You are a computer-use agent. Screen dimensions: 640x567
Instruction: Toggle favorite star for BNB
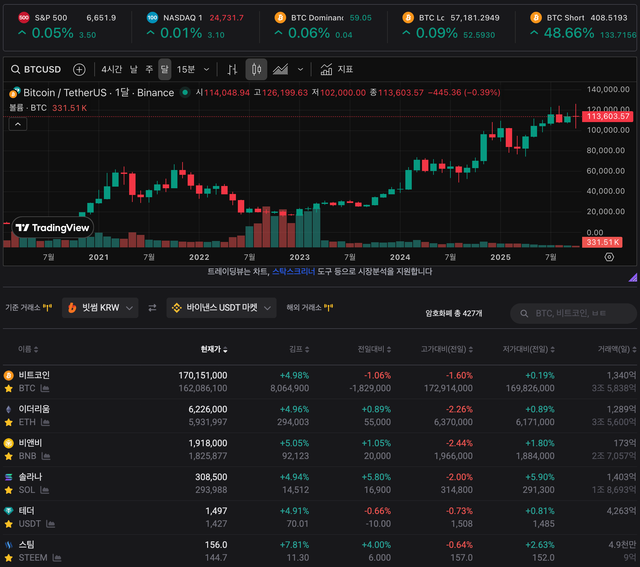(9, 456)
